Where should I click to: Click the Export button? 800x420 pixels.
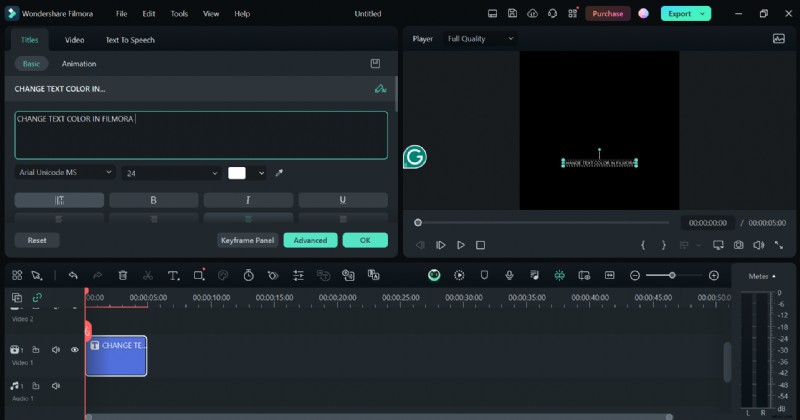coord(679,14)
